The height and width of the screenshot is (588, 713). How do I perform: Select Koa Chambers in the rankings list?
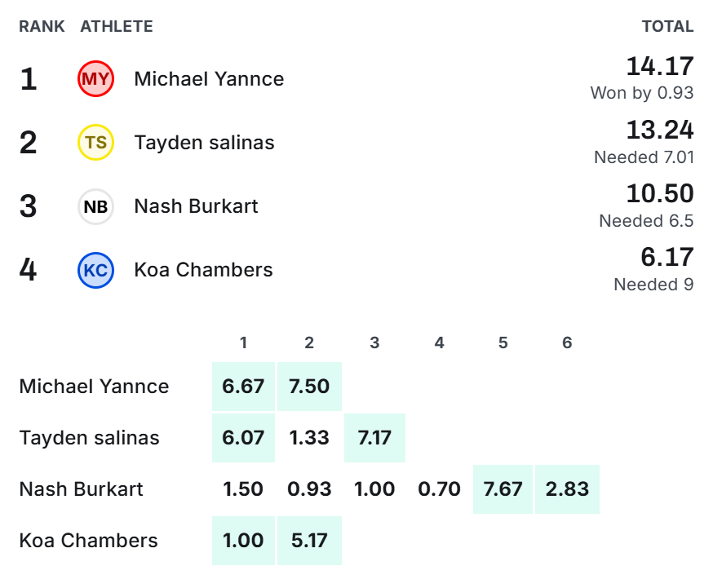coord(203,270)
